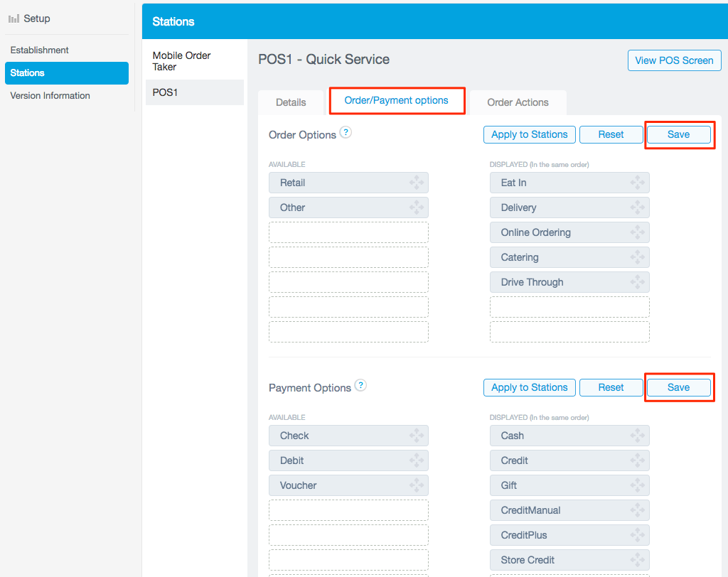Open the Establishment setup page
728x577 pixels.
pyautogui.click(x=40, y=50)
